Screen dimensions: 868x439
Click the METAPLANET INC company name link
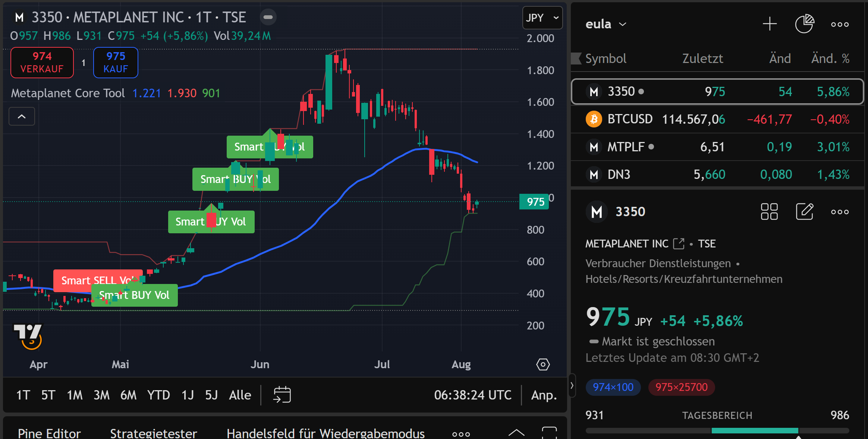point(627,244)
